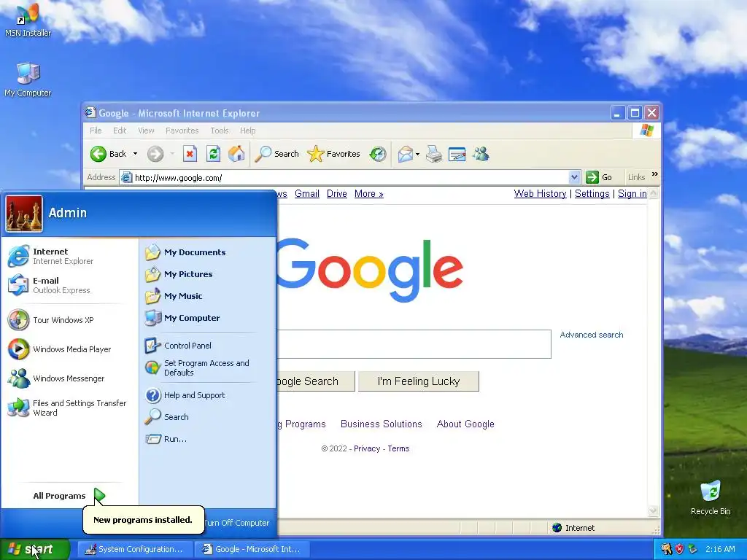This screenshot has height=560, width=747.
Task: Click the About Google link
Action: tap(465, 424)
